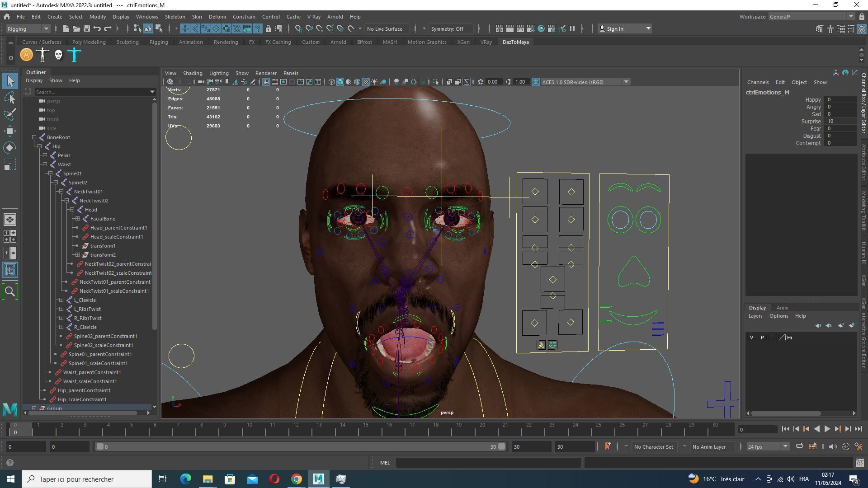
Task: Click the Open Scene folder icon
Action: pos(76,28)
